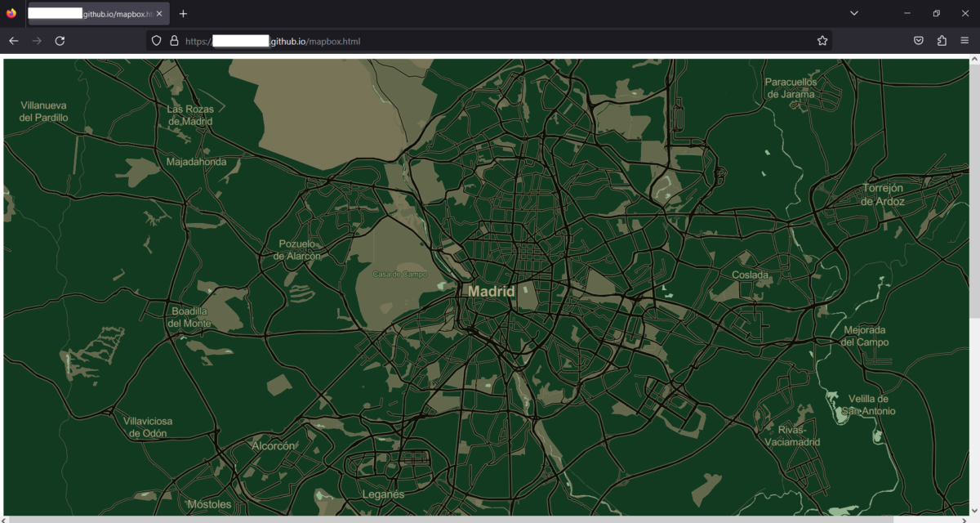Click the Coslada label on the map
The image size is (980, 523).
point(751,274)
